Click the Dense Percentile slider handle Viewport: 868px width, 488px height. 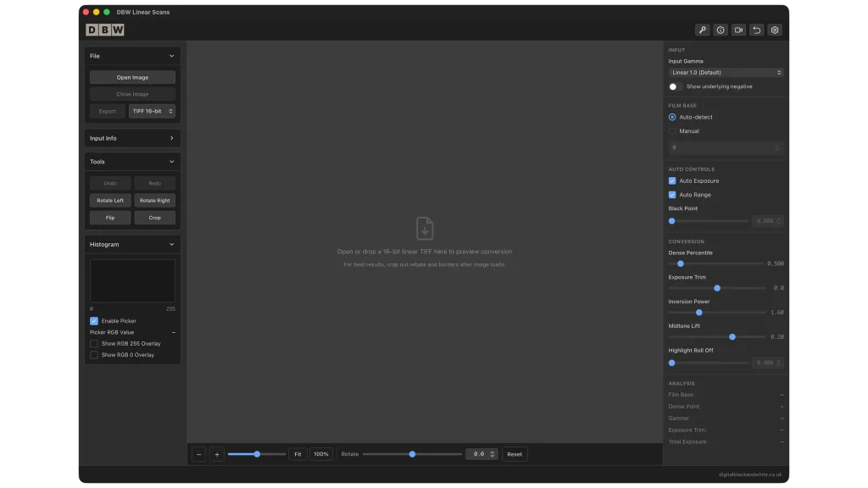tap(681, 264)
